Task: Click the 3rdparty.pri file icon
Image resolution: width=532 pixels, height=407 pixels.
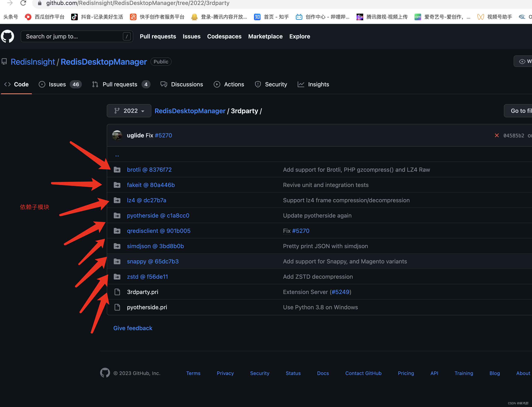Action: coord(117,292)
